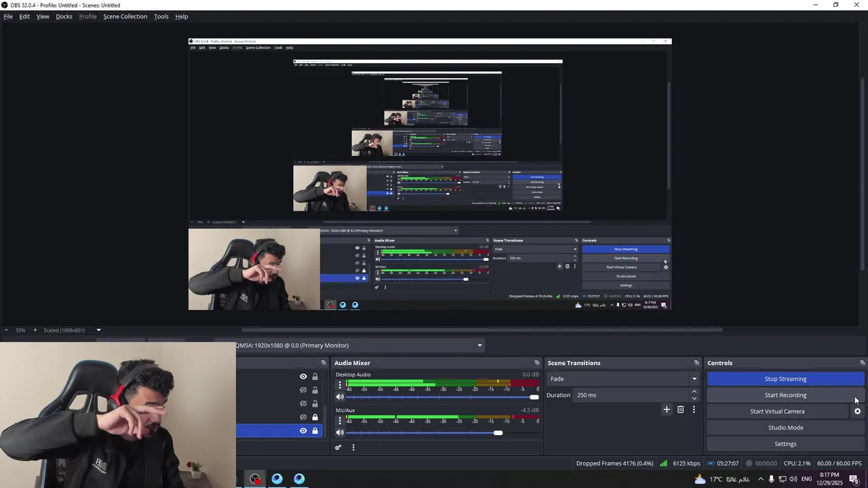The height and width of the screenshot is (488, 868).
Task: Click Dropped Frames 4176 (0.4%) status text
Action: (614, 464)
